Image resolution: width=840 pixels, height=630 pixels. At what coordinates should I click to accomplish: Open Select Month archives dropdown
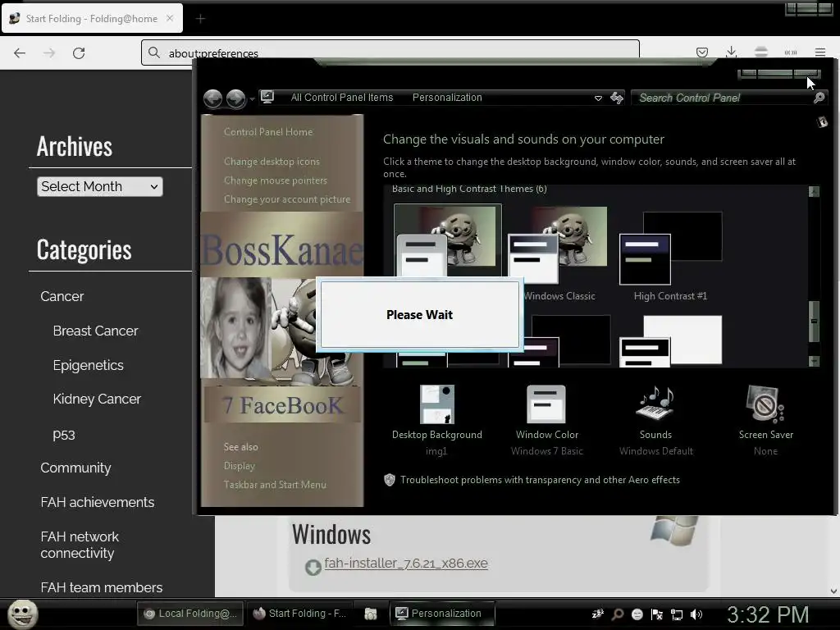pyautogui.click(x=99, y=186)
